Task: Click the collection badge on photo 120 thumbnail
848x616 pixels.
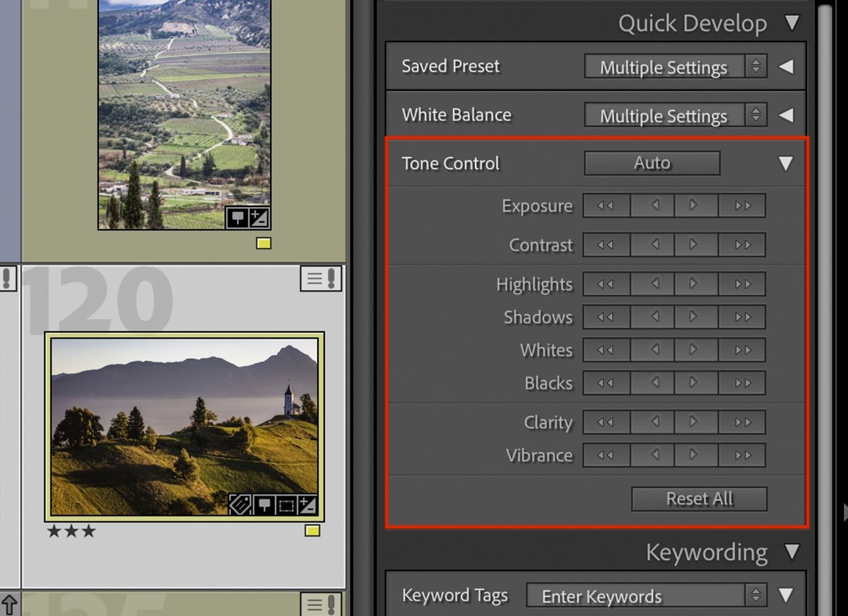Action: point(264,504)
